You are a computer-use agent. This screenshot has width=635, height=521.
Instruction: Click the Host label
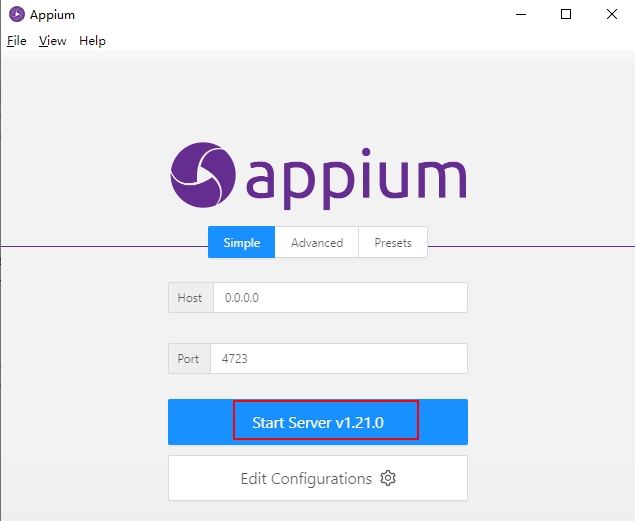(190, 298)
